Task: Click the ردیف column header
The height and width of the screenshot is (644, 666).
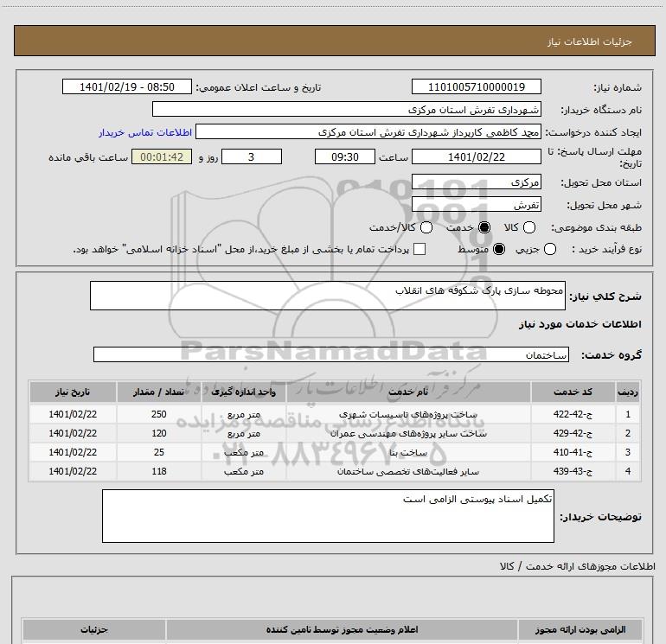Action: (628, 392)
